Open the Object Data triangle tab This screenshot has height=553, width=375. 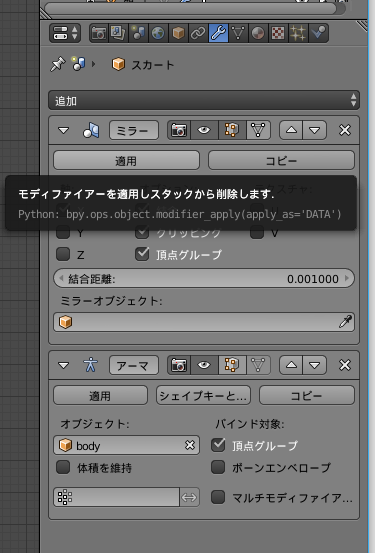238,33
